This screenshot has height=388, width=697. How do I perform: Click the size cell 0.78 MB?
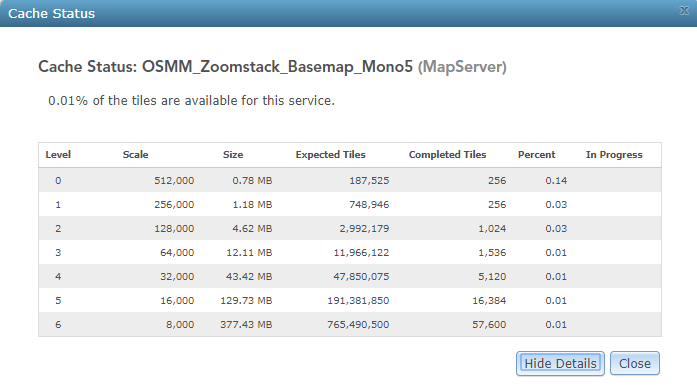pos(252,180)
